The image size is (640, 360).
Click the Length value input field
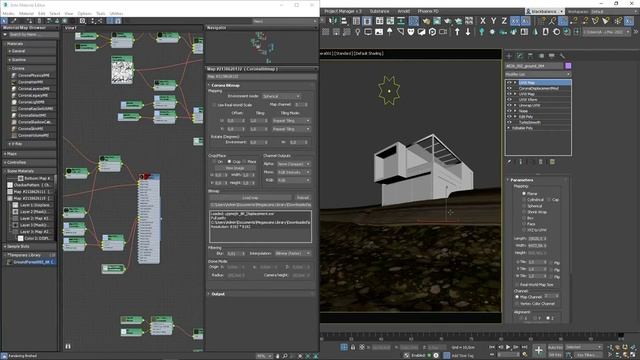pos(537,238)
